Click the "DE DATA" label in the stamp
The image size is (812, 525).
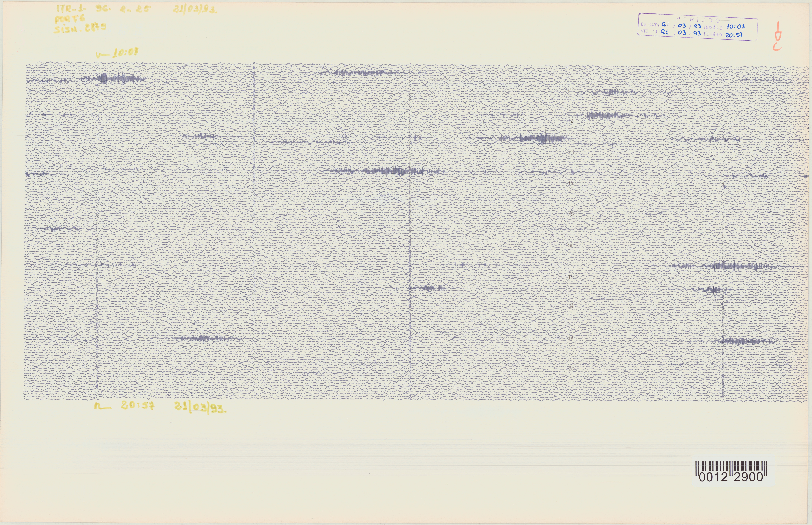tap(650, 25)
